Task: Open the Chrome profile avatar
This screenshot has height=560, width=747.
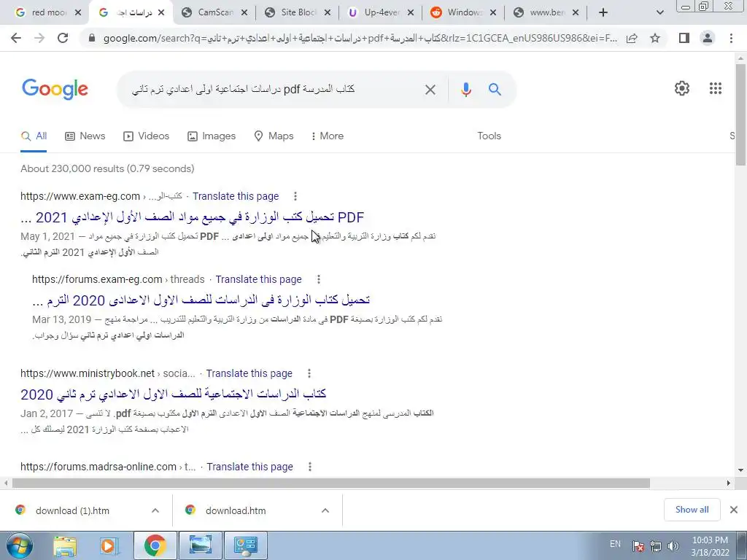Action: point(708,38)
